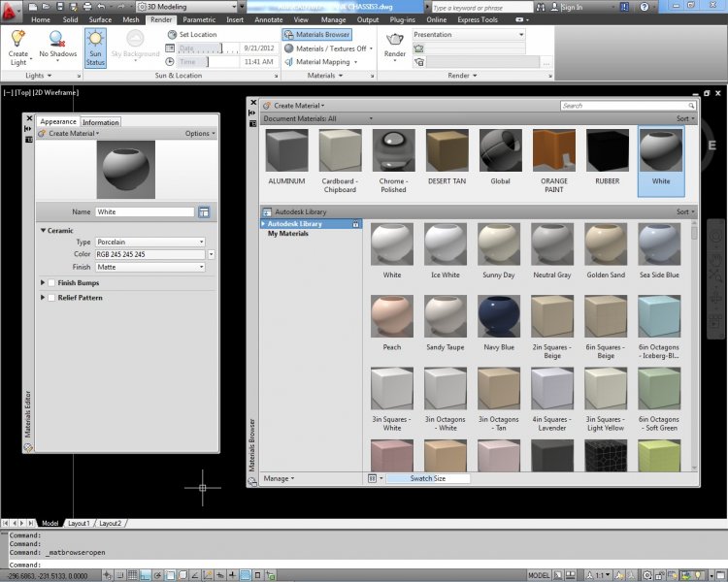
Task: Click the Set Location button
Action: [x=193, y=34]
